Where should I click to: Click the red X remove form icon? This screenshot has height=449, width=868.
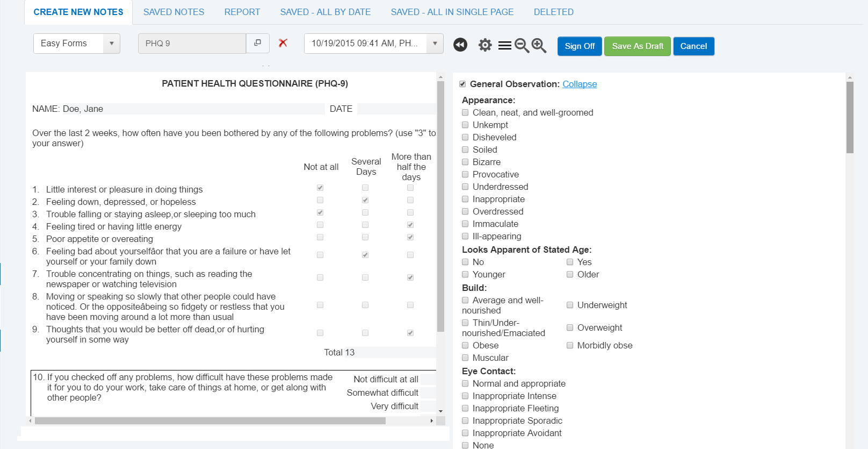tap(283, 43)
